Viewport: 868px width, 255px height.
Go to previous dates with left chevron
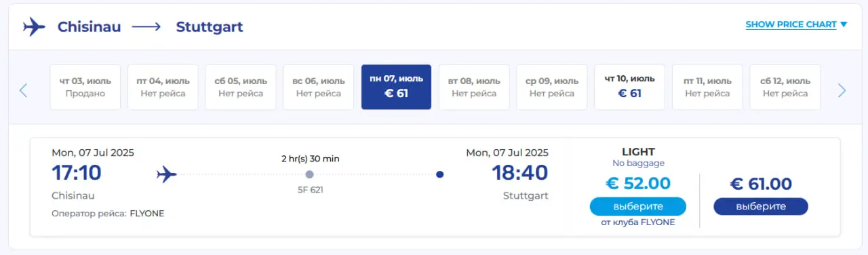(23, 90)
